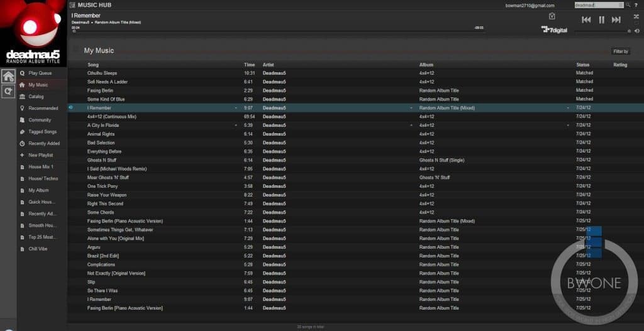Open House Mix 1 playlist
644x331 pixels.
click(41, 167)
